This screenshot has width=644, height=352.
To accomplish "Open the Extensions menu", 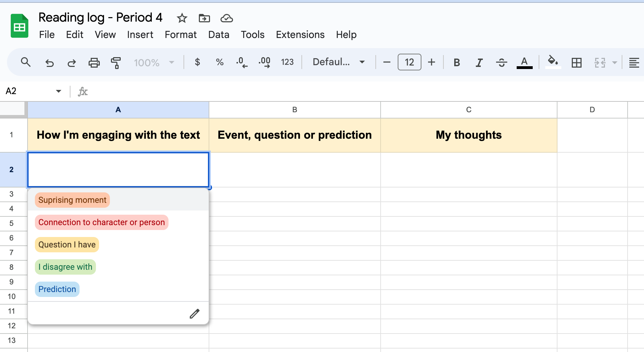I will (x=300, y=35).
